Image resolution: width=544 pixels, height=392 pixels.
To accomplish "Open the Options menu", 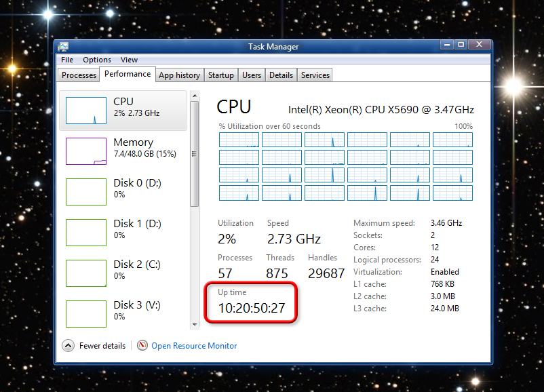I will (x=97, y=60).
